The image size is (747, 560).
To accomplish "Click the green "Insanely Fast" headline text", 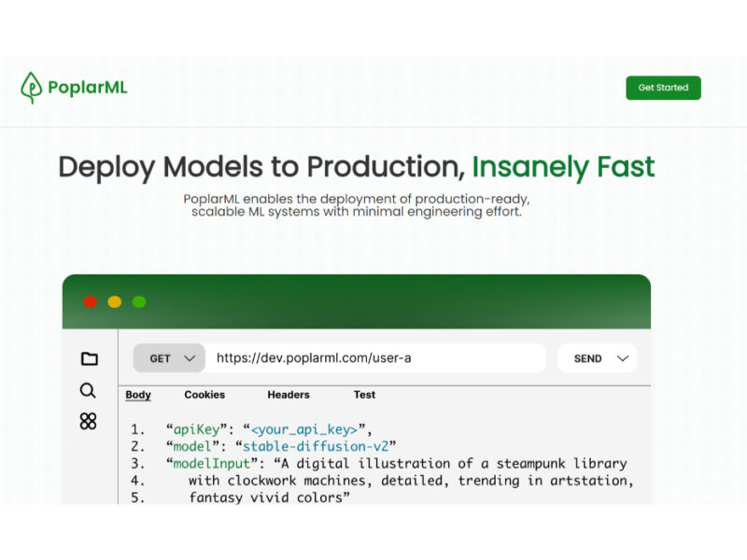I will [563, 167].
